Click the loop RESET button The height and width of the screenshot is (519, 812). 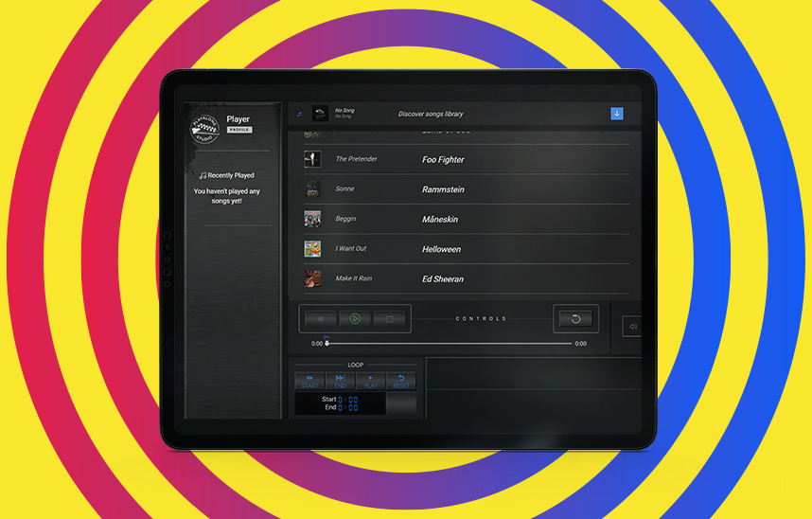pos(401,381)
